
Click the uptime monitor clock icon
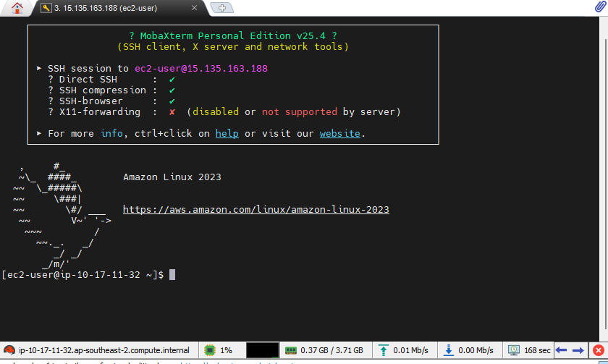pyautogui.click(x=514, y=350)
